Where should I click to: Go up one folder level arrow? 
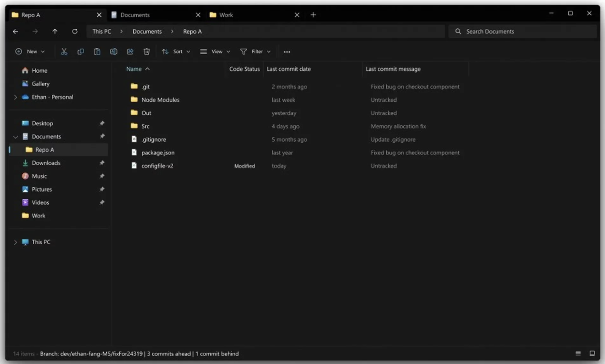55,31
